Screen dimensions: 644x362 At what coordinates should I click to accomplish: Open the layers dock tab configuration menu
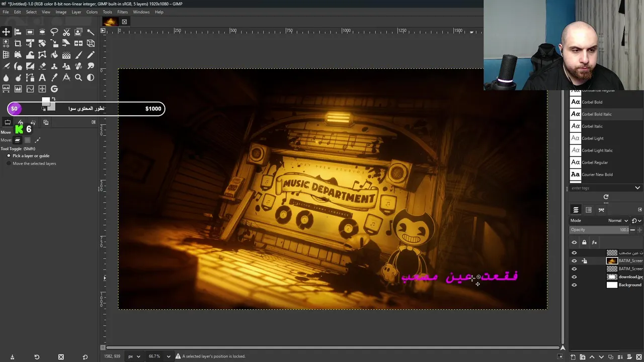click(x=640, y=210)
